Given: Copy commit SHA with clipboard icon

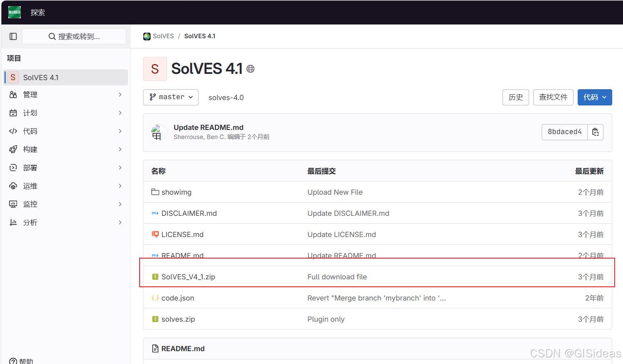Looking at the screenshot, I should (596, 132).
